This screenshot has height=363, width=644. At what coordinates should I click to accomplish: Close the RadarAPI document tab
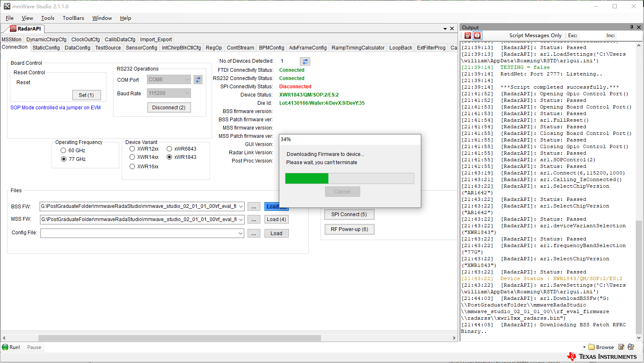click(x=452, y=28)
